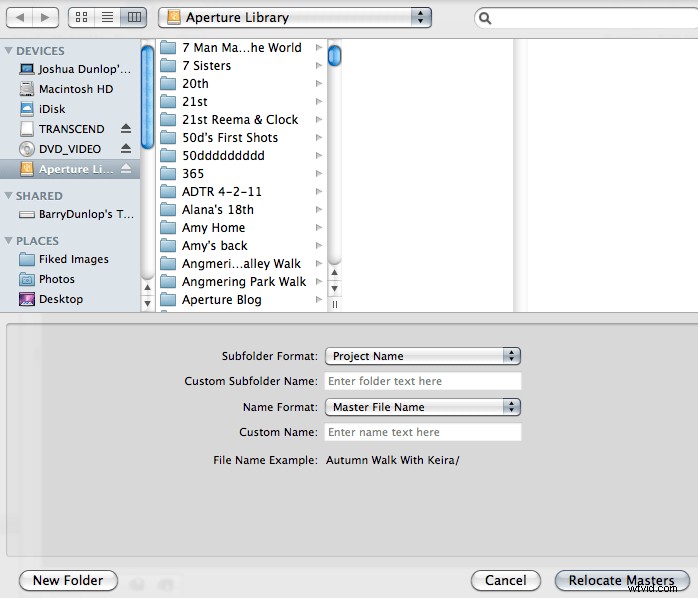Select the 21st folder
698x598 pixels.
pos(241,102)
